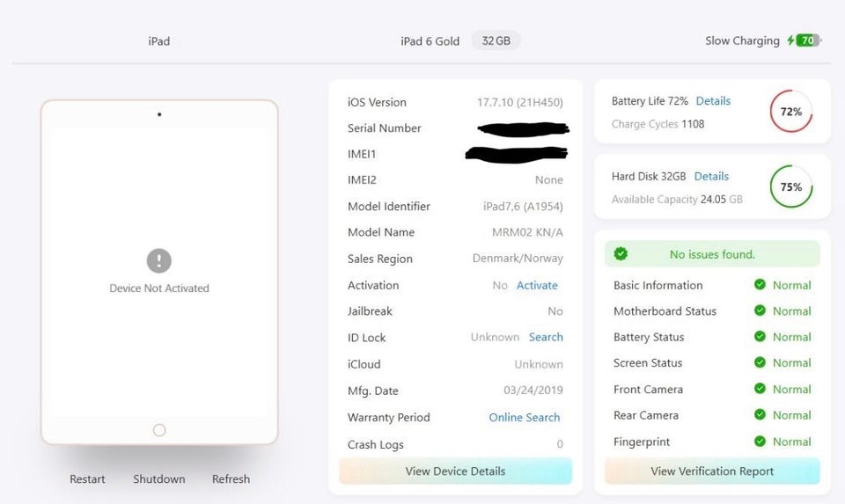Click Sales Region value Denmark/Norway
This screenshot has height=504, width=845.
tap(518, 259)
